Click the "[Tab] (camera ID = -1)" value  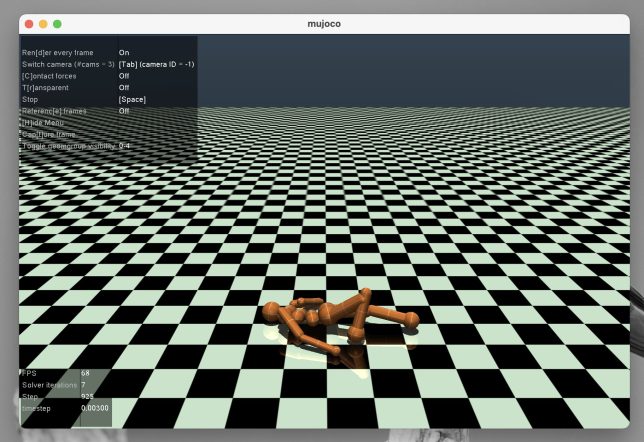(156, 64)
